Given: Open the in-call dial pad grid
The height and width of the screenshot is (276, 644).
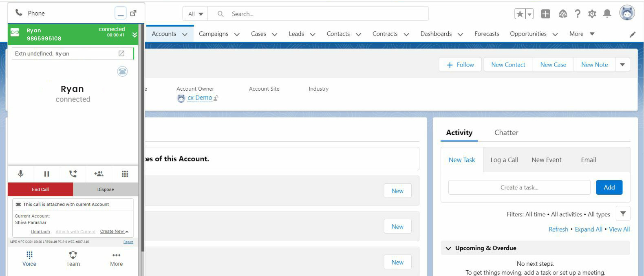Looking at the screenshot, I should tap(125, 174).
